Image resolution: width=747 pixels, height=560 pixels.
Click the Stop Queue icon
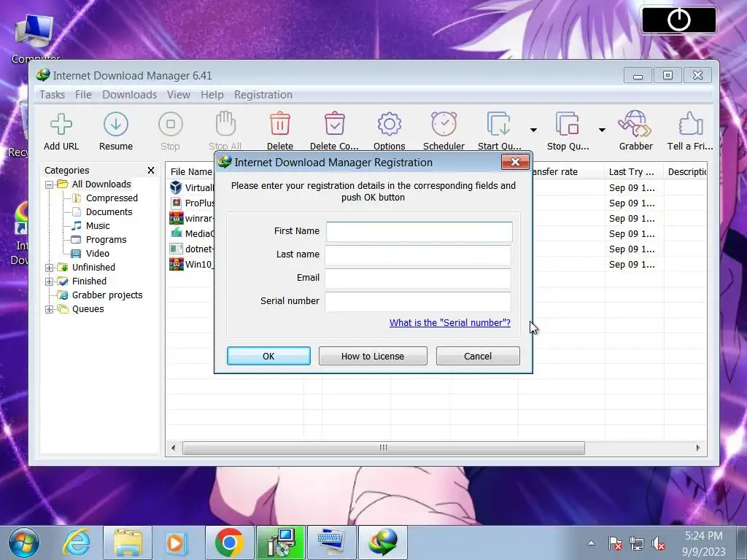tap(568, 124)
